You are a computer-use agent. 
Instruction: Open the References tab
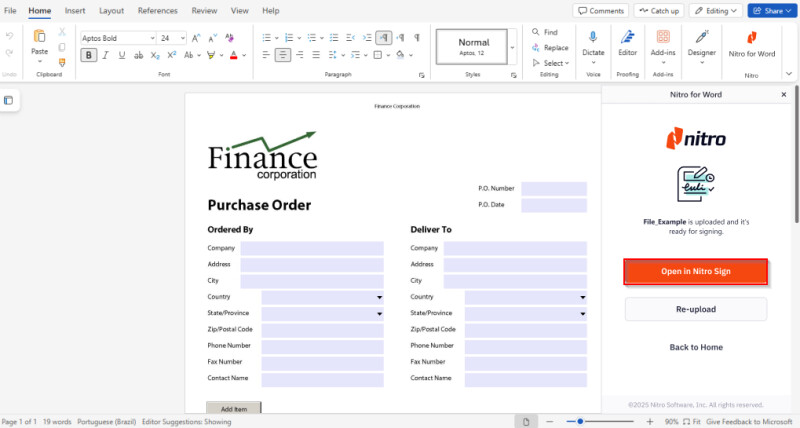tap(157, 10)
